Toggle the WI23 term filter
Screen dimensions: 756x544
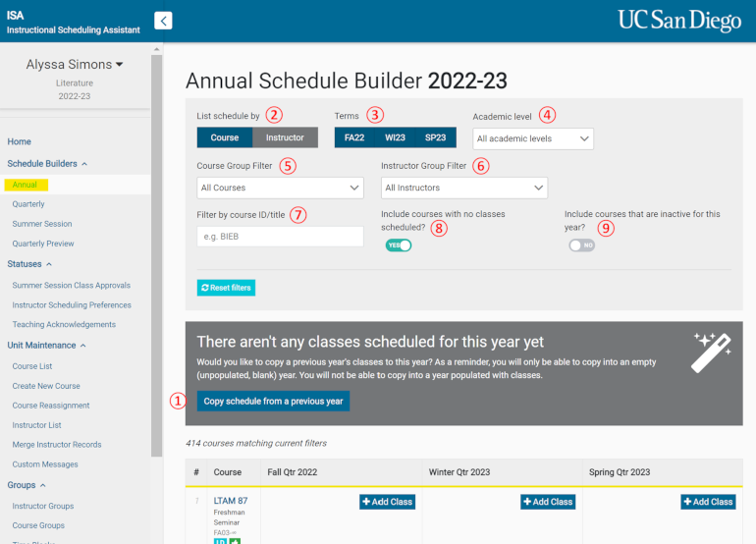point(395,138)
